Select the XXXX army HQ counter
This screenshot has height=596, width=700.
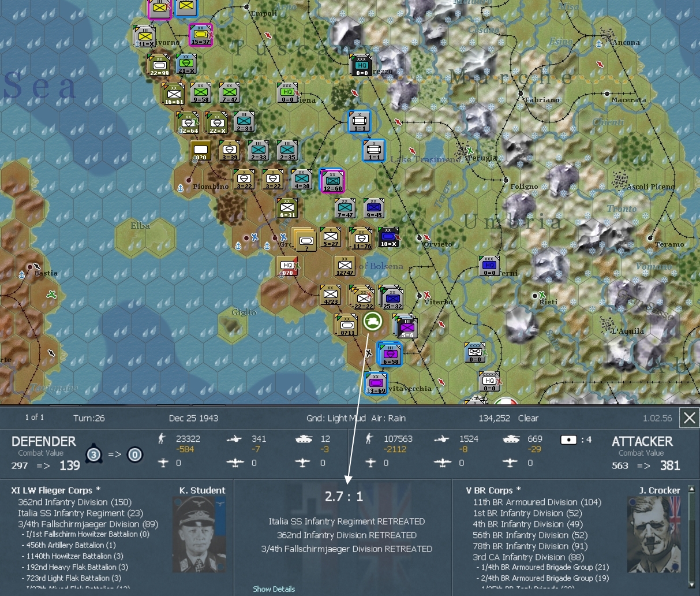tap(475, 352)
